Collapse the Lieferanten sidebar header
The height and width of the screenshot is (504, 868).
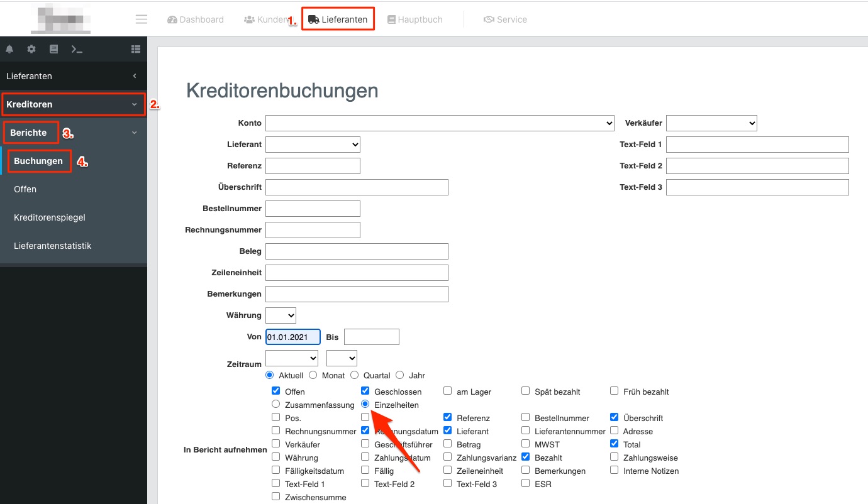point(73,76)
